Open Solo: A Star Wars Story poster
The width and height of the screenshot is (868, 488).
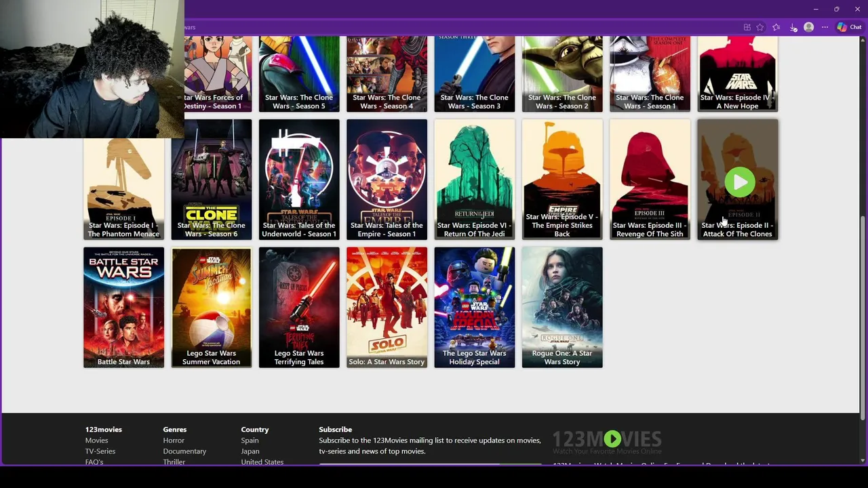(x=387, y=308)
